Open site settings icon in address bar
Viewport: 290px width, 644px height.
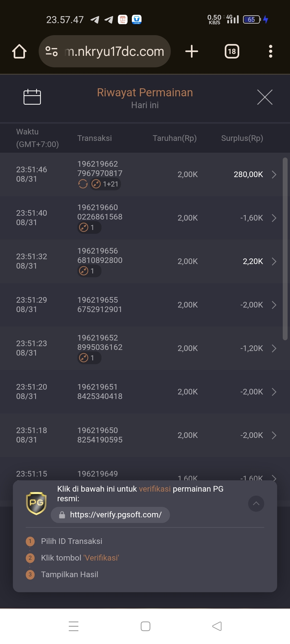(x=52, y=51)
